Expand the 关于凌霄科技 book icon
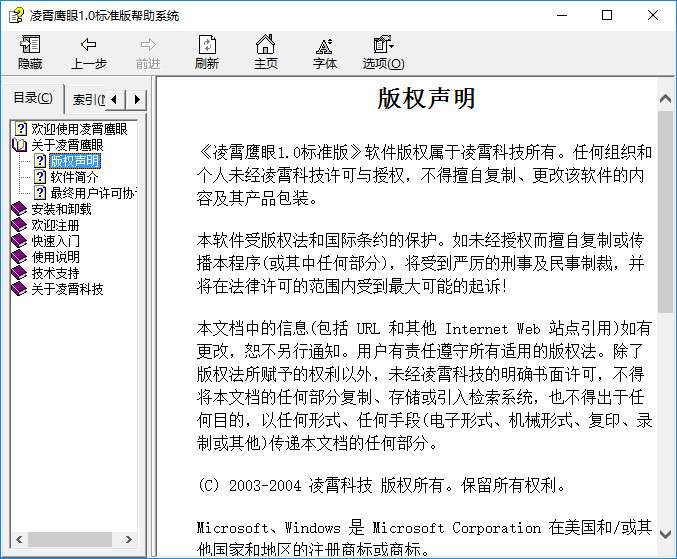This screenshot has height=559, width=677. point(19,289)
